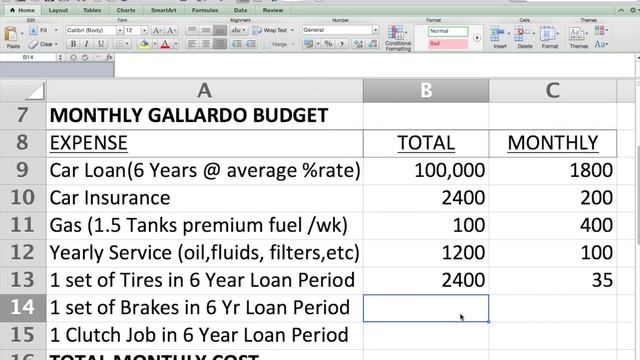Increase font size with the larger A icon
The width and height of the screenshot is (640, 360).
(157, 30)
